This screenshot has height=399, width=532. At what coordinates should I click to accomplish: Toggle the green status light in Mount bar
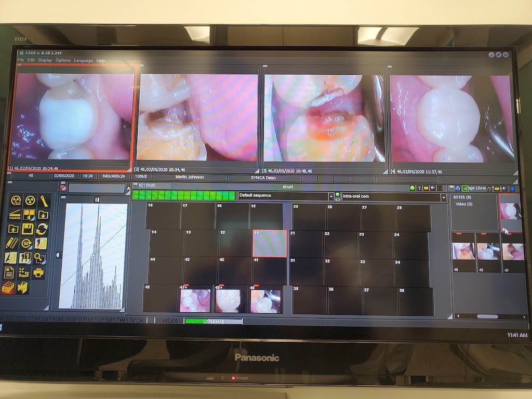coord(412,188)
